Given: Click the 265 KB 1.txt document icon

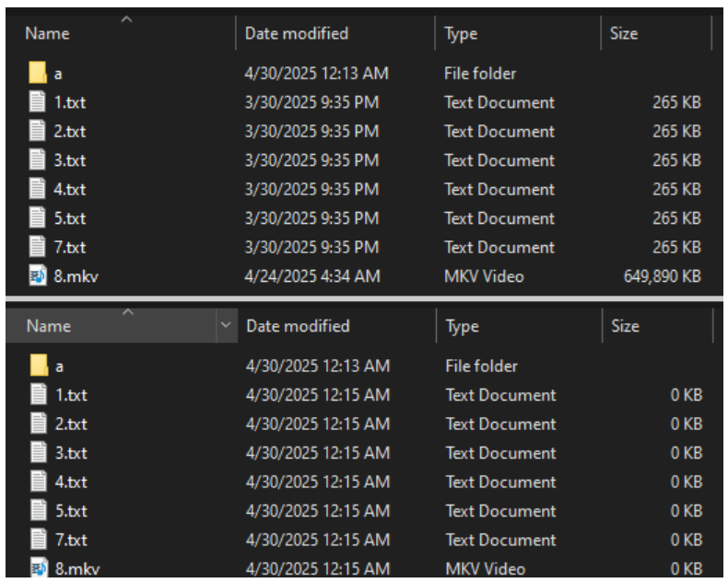Looking at the screenshot, I should tap(38, 102).
